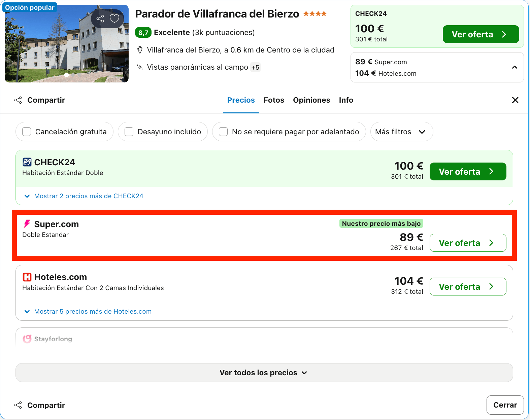The width and height of the screenshot is (530, 420).
Task: Click the 8,7 rating badge
Action: [143, 33]
